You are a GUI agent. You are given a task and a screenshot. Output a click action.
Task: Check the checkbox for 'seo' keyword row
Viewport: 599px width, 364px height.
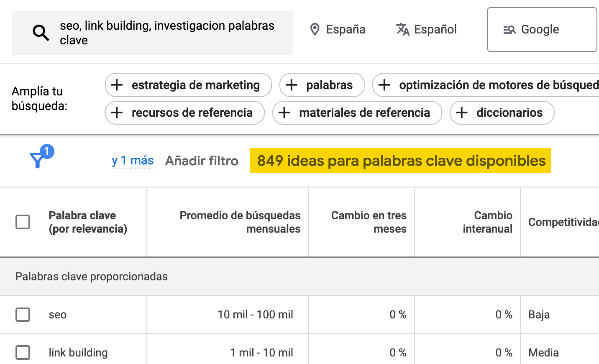pos(23,315)
